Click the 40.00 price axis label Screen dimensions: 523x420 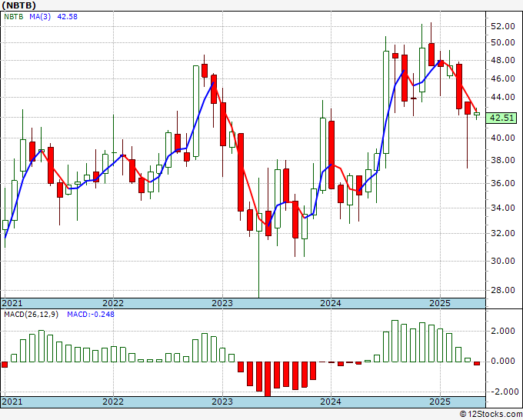(x=503, y=138)
